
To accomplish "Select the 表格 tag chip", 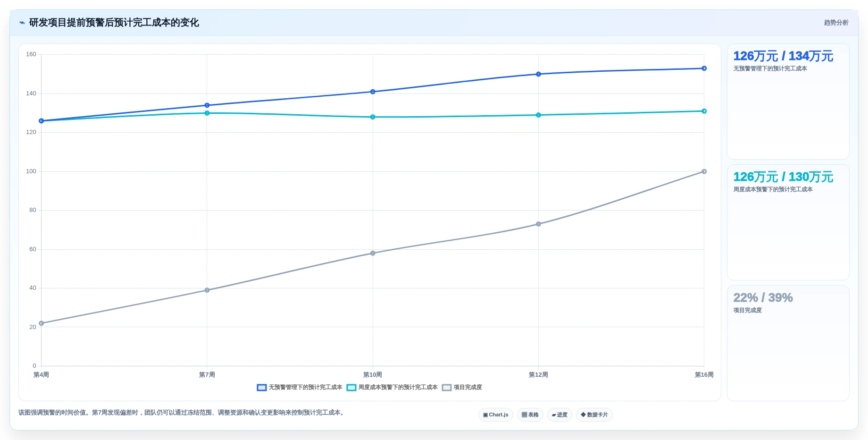I will click(x=530, y=415).
